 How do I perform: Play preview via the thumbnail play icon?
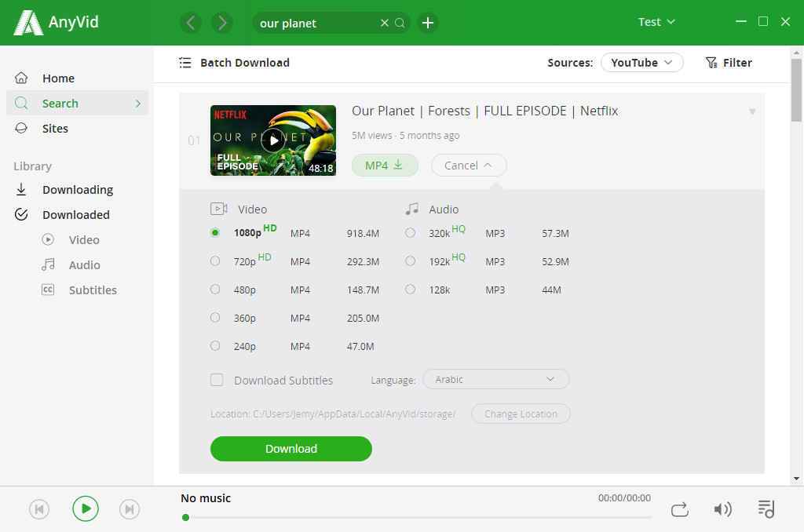[x=273, y=140]
